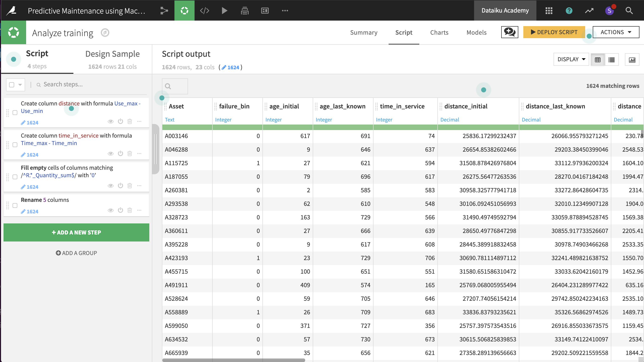Open the DISPLAY dropdown
Screen dimensions: 644x362
pyautogui.click(x=571, y=59)
